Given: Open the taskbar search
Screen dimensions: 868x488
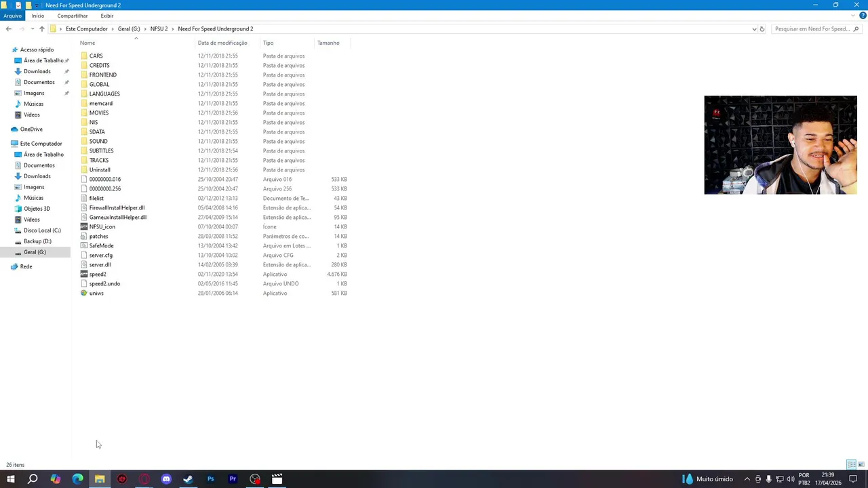Looking at the screenshot, I should coord(33,479).
